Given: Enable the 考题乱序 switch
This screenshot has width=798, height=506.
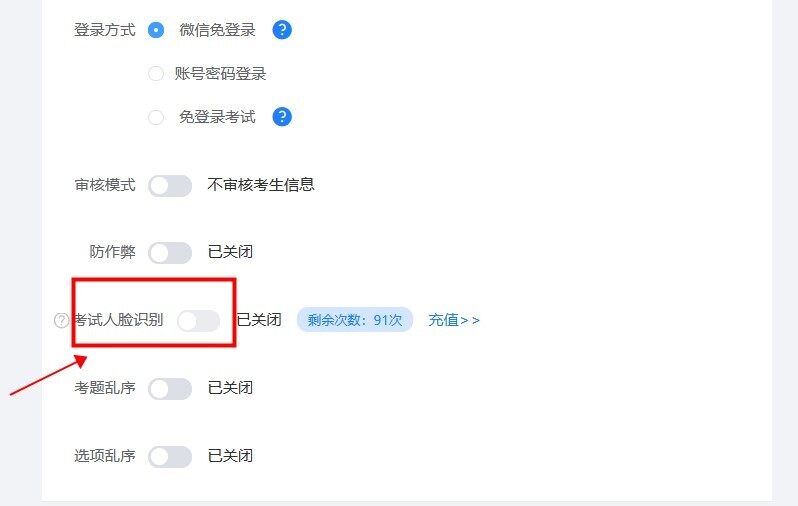Looking at the screenshot, I should coord(170,389).
